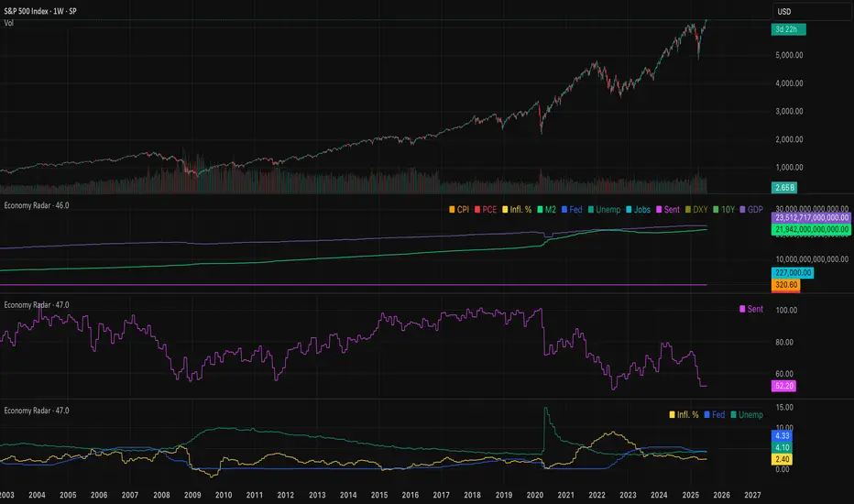Click the Fed legend next to M2
Viewport: 854px width, 504px height.
(x=572, y=210)
